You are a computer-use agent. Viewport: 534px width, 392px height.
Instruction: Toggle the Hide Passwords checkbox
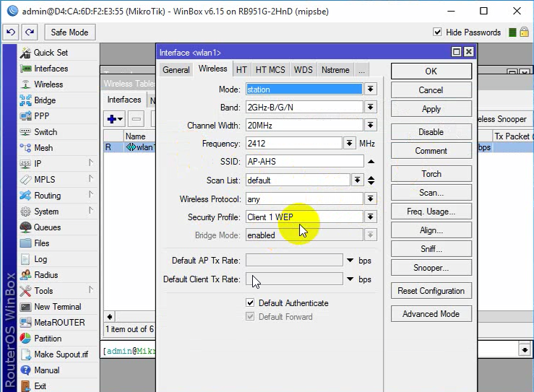pyautogui.click(x=438, y=32)
